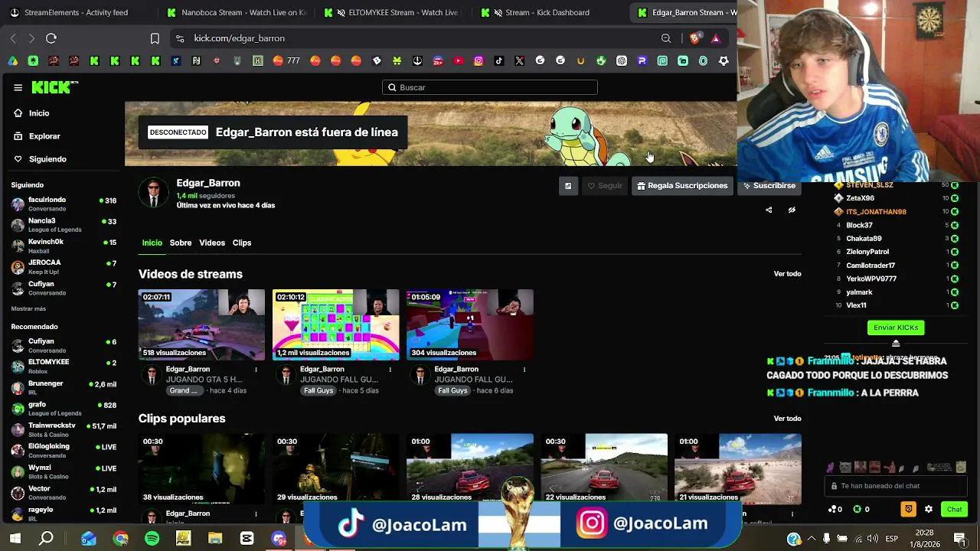Click Regala Suscripciones button

(x=681, y=186)
